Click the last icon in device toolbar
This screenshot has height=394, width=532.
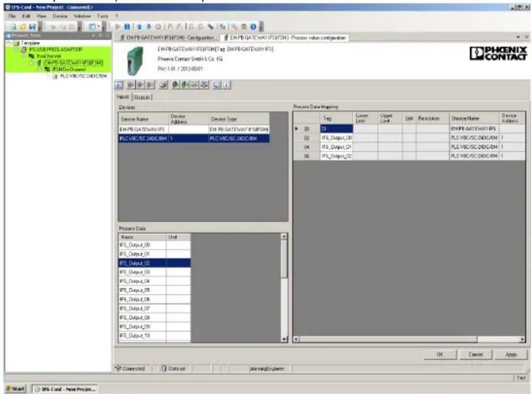tap(227, 85)
